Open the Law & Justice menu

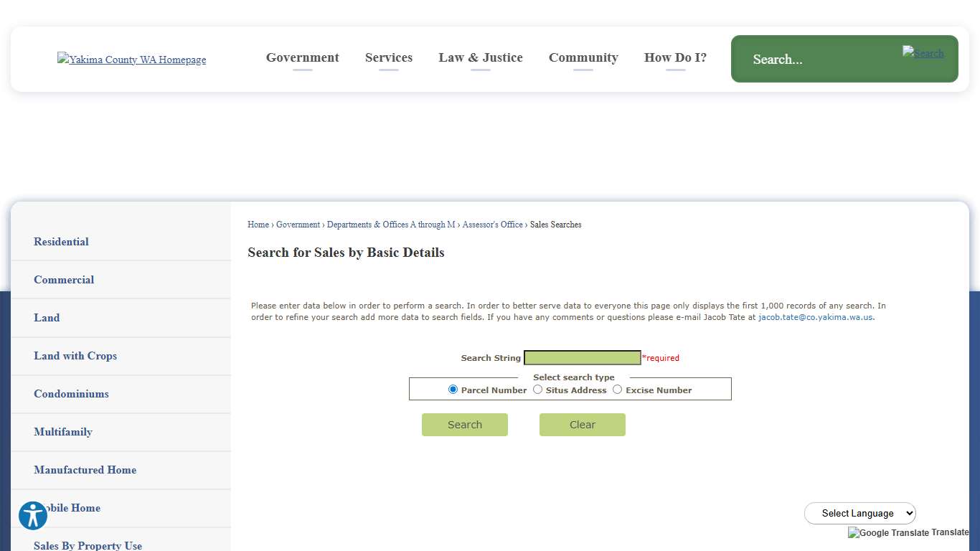481,57
